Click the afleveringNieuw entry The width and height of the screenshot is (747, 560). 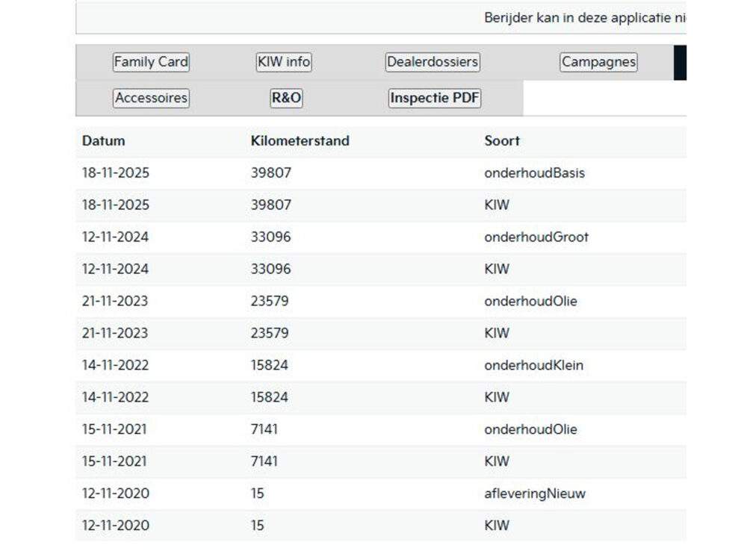tap(535, 494)
